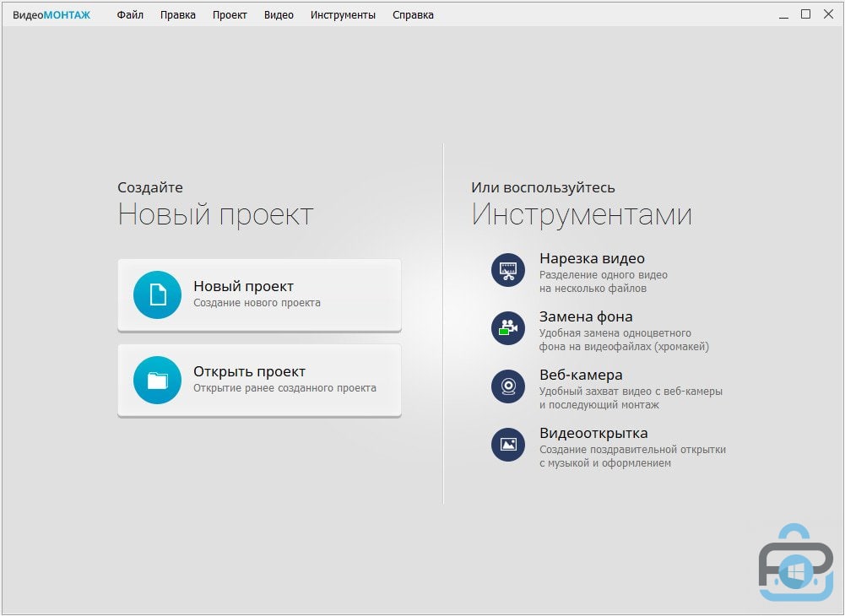Open the Видео menu
Image resolution: width=845 pixels, height=616 pixels.
click(x=279, y=15)
